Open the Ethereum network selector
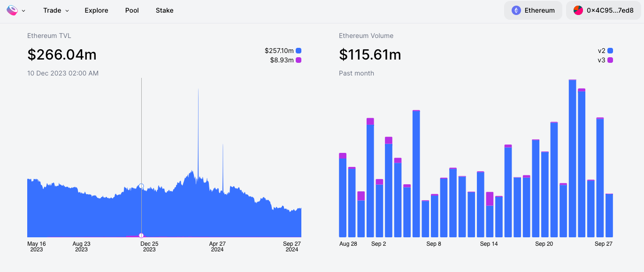 click(x=533, y=10)
